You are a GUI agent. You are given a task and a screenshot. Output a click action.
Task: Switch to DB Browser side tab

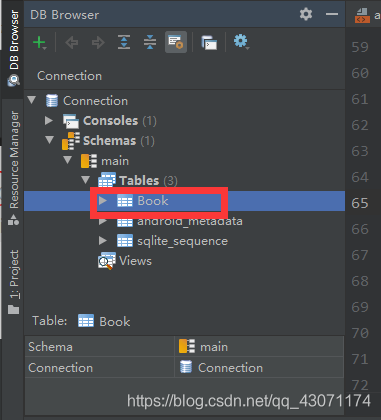[14, 48]
